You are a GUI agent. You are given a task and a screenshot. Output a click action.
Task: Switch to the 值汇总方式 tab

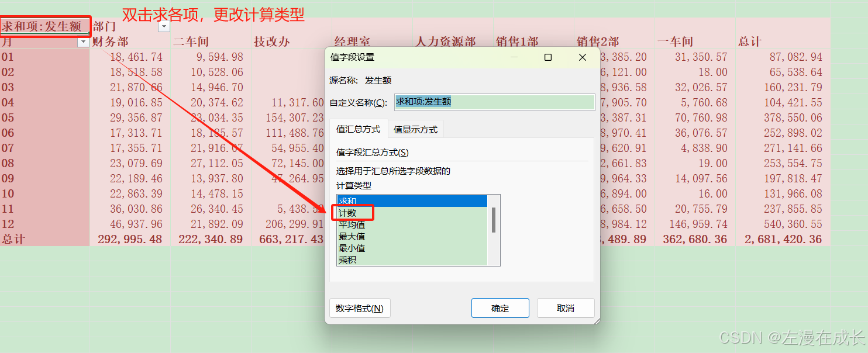coord(358,129)
